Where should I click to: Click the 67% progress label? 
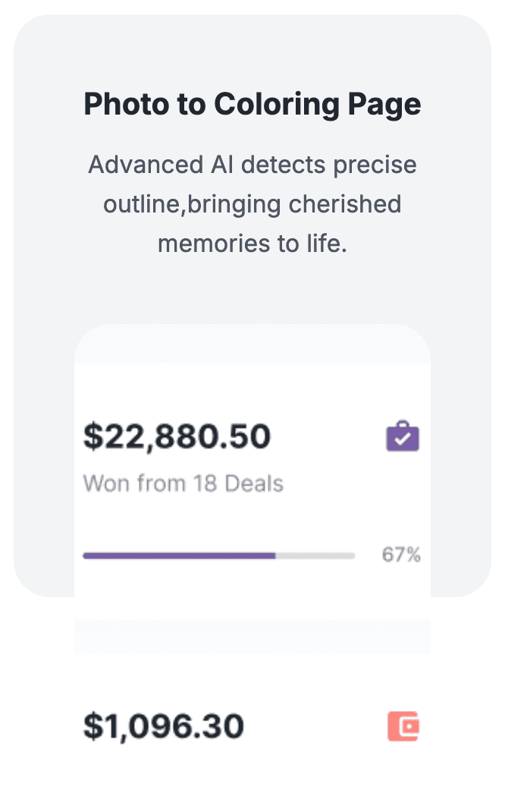pyautogui.click(x=401, y=555)
